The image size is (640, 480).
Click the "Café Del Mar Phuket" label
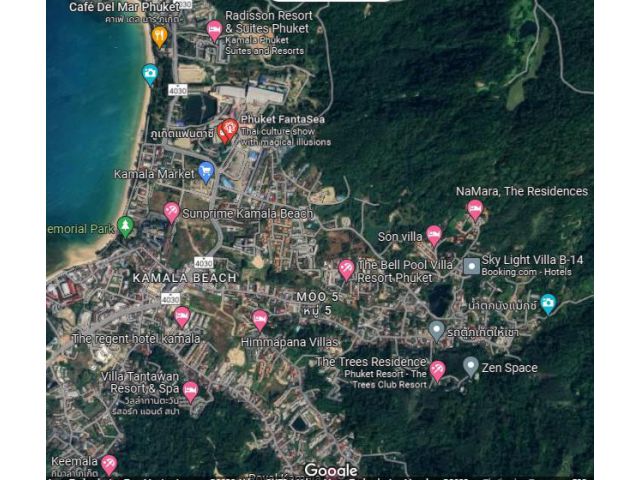point(124,7)
